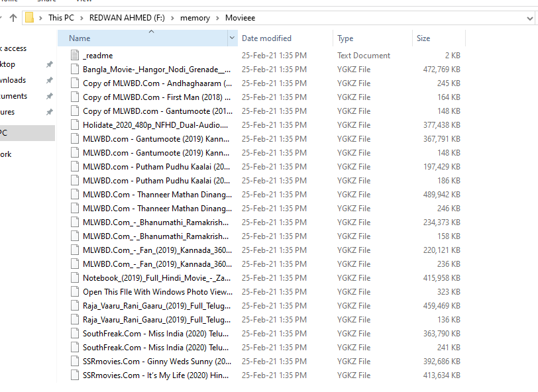Viewport: 538px width, 392px height.
Task: Select SSRmovies.Com - Ginny Weds Sunny file icon
Action: 75,361
